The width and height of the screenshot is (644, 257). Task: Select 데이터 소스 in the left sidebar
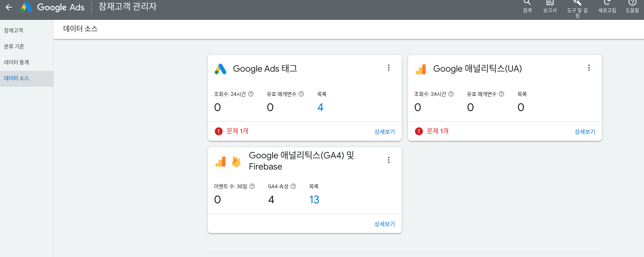click(x=27, y=78)
